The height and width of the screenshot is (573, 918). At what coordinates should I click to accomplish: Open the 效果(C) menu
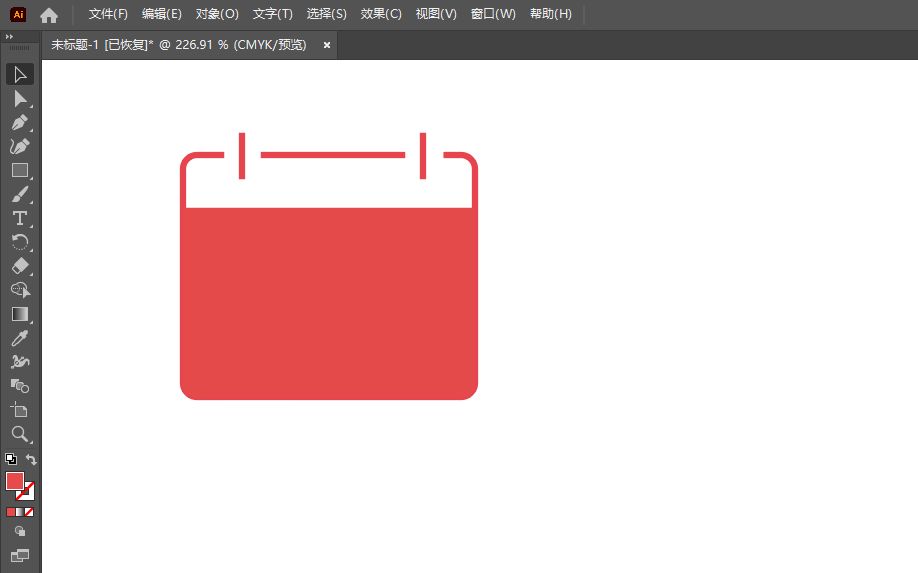click(381, 14)
